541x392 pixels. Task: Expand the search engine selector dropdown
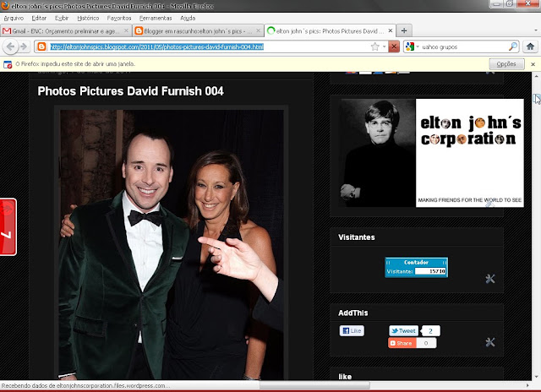click(x=418, y=46)
